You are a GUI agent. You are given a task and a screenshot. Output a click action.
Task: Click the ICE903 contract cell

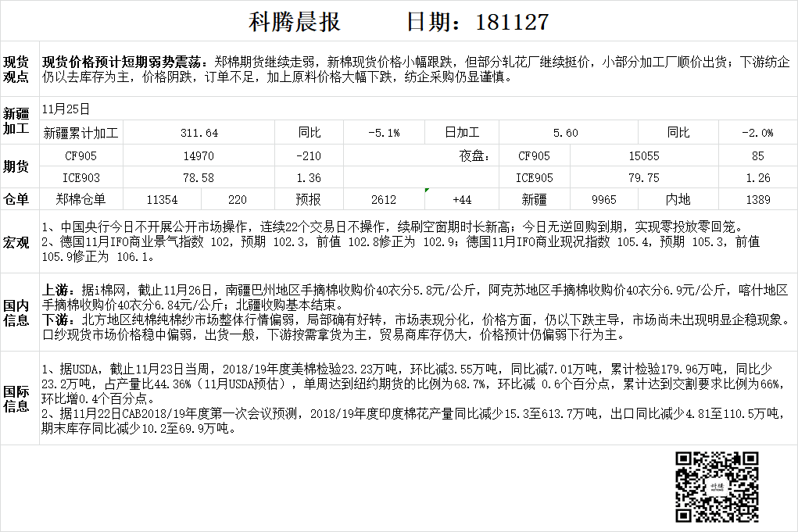coord(81,178)
